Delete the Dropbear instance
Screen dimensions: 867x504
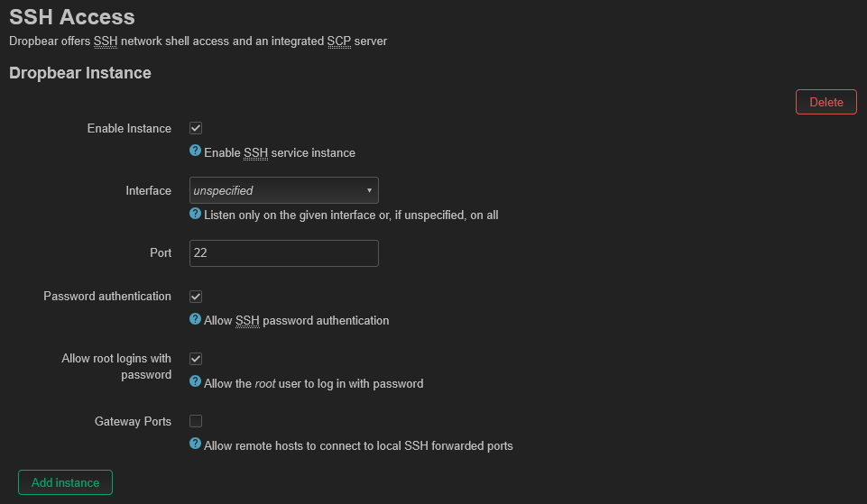(x=826, y=102)
